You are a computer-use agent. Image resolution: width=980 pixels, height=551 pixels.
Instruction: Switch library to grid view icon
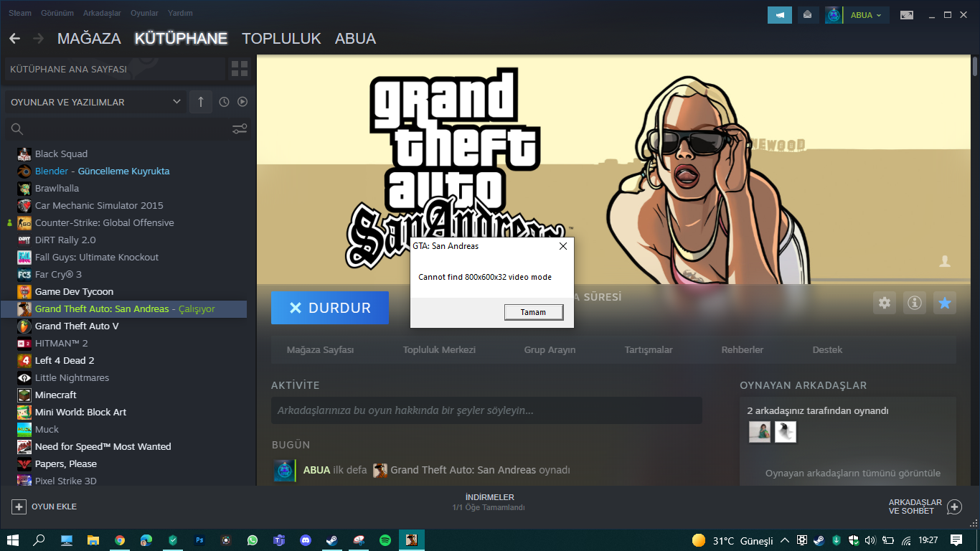(240, 69)
